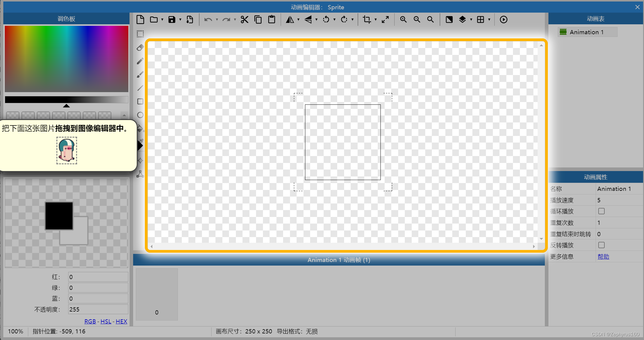Open the 帮助 help link
The image size is (644, 340).
tap(603, 257)
